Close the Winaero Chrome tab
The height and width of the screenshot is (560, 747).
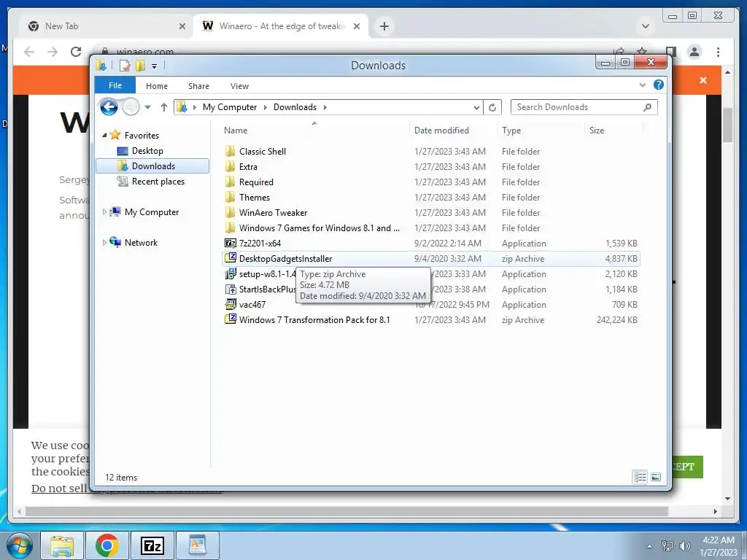(x=356, y=26)
